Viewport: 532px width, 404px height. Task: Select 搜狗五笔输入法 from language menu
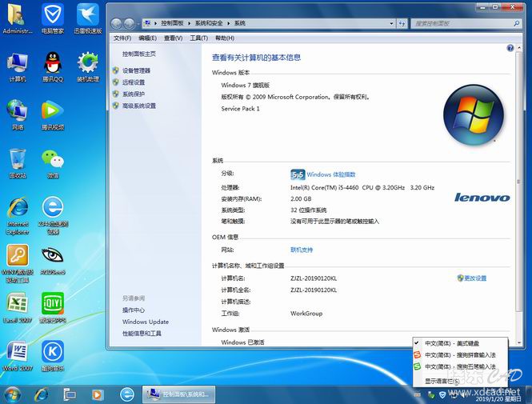[461, 366]
